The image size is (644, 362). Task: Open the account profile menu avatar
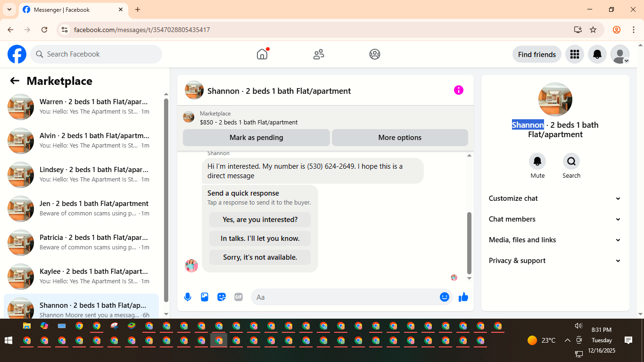coord(620,54)
